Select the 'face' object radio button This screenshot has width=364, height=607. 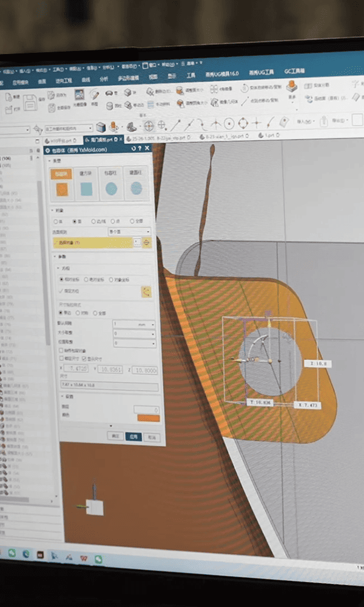[x=74, y=222]
